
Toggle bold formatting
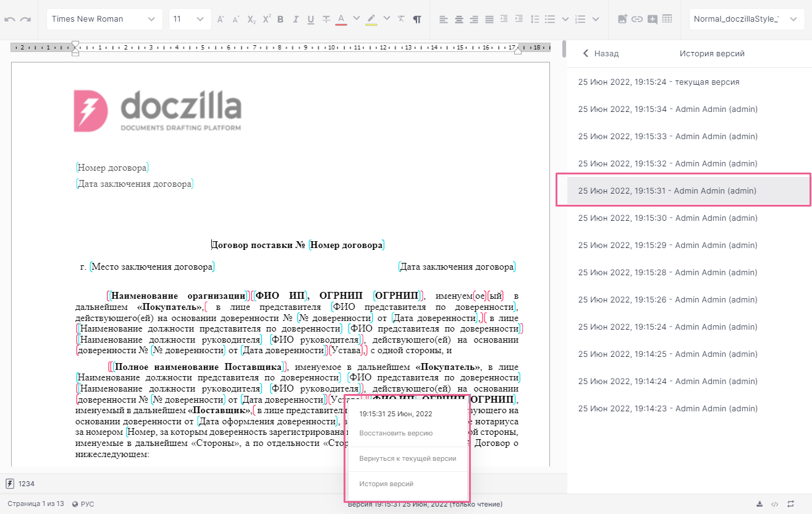(x=281, y=19)
